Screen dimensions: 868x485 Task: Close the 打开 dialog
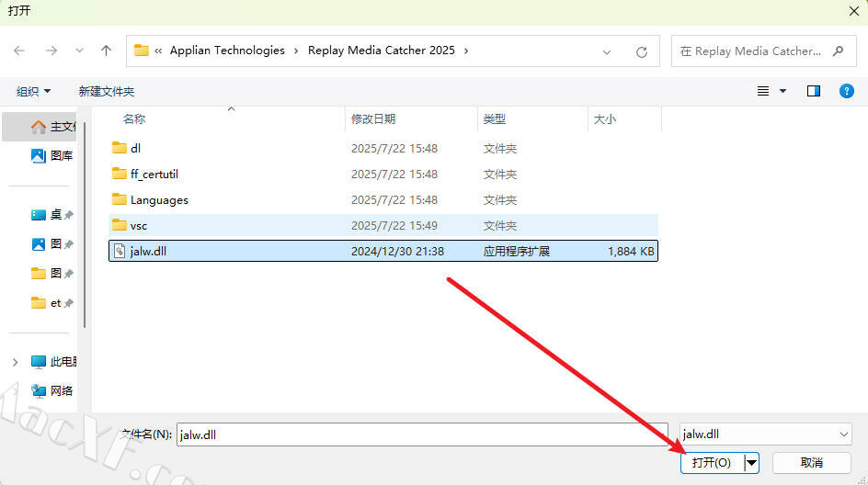[854, 11]
